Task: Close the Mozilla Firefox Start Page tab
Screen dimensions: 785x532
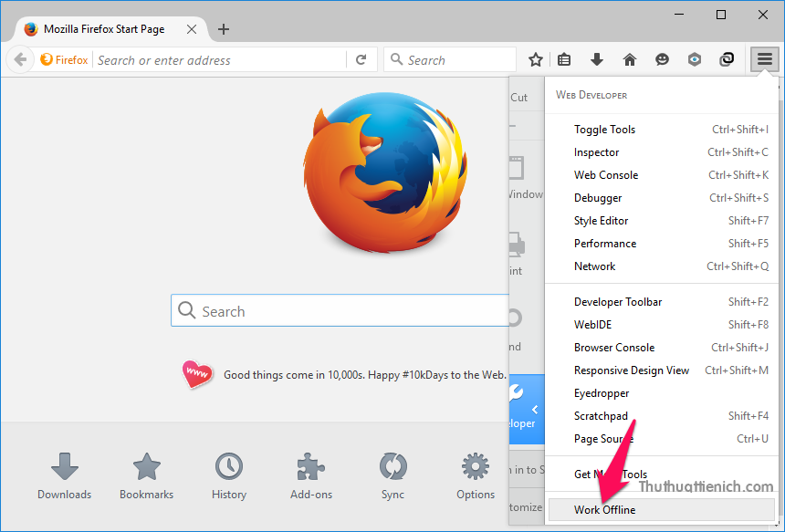Action: (192, 29)
